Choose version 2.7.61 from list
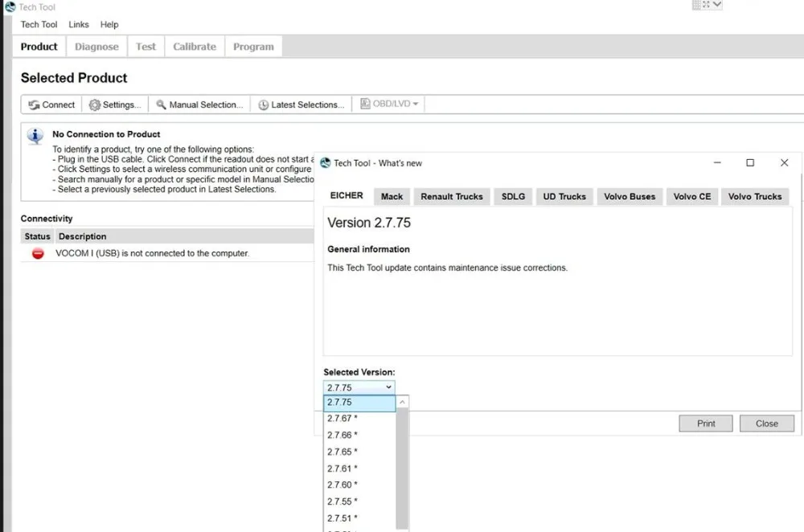The image size is (804, 532). [x=359, y=469]
